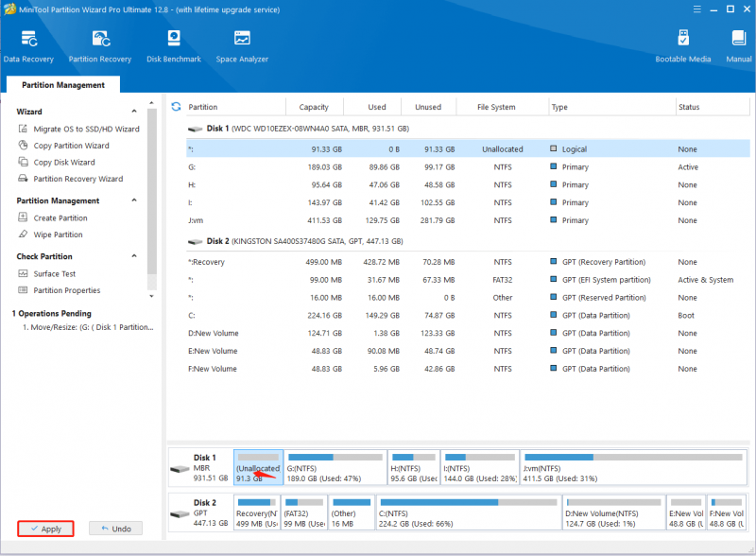
Task: Collapse the Wizard section
Action: tap(134, 112)
